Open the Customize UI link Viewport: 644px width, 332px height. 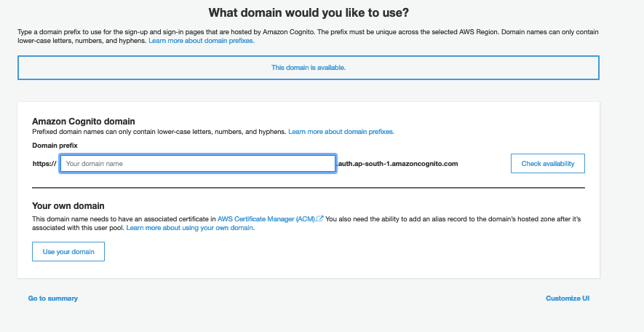click(x=568, y=299)
